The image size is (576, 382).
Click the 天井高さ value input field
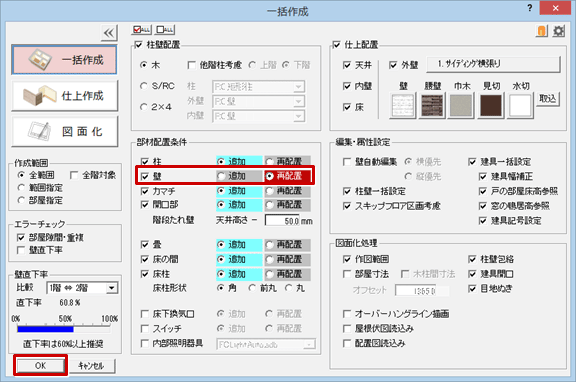coord(282,221)
